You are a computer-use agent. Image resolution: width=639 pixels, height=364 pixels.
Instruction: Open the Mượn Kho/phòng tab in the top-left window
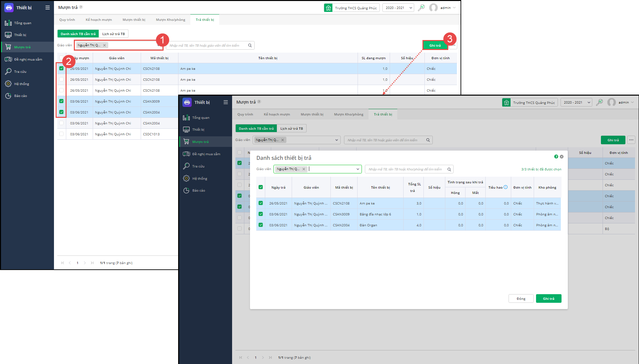click(x=171, y=20)
